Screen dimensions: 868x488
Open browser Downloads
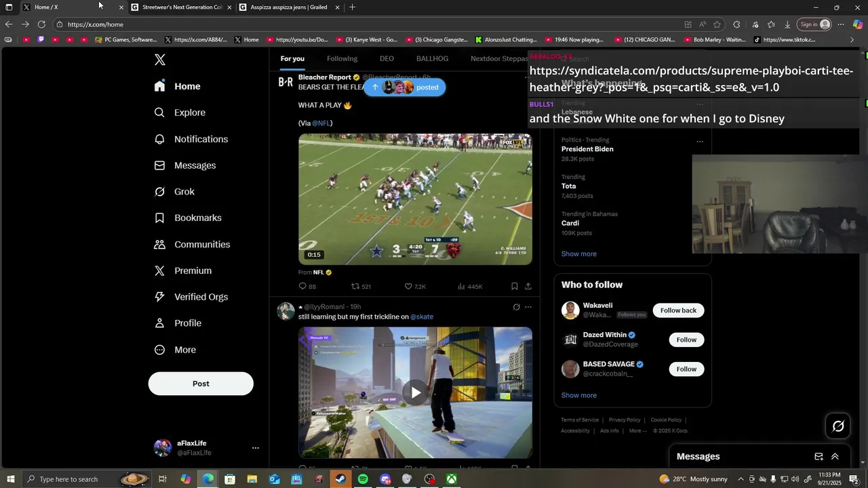(x=787, y=24)
